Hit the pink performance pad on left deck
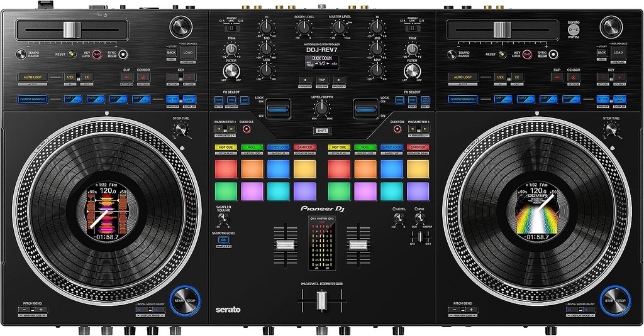Viewport: 644px width, 336px height. tap(252, 191)
